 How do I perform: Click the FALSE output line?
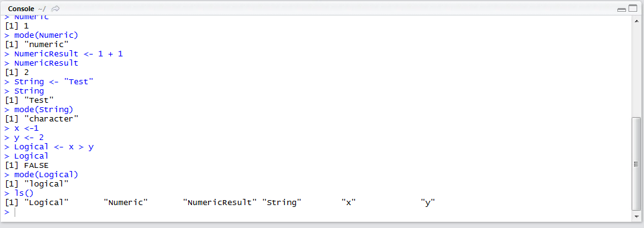pos(27,165)
